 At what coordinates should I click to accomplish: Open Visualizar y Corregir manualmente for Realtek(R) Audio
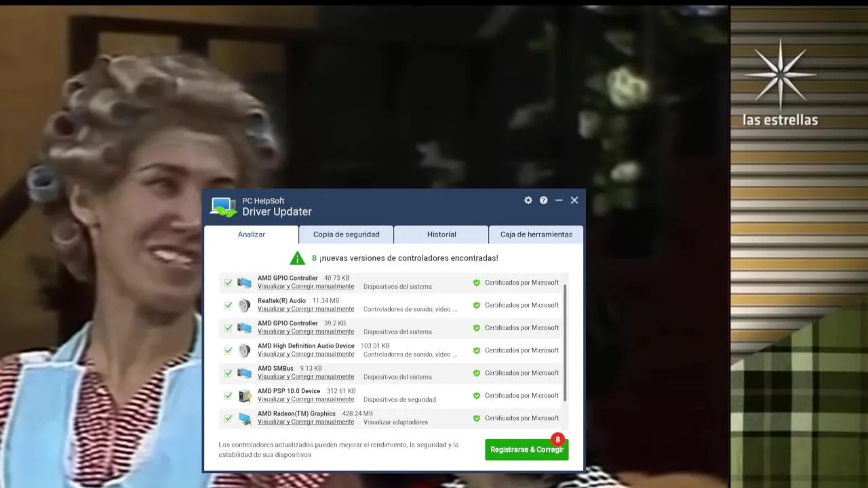306,309
